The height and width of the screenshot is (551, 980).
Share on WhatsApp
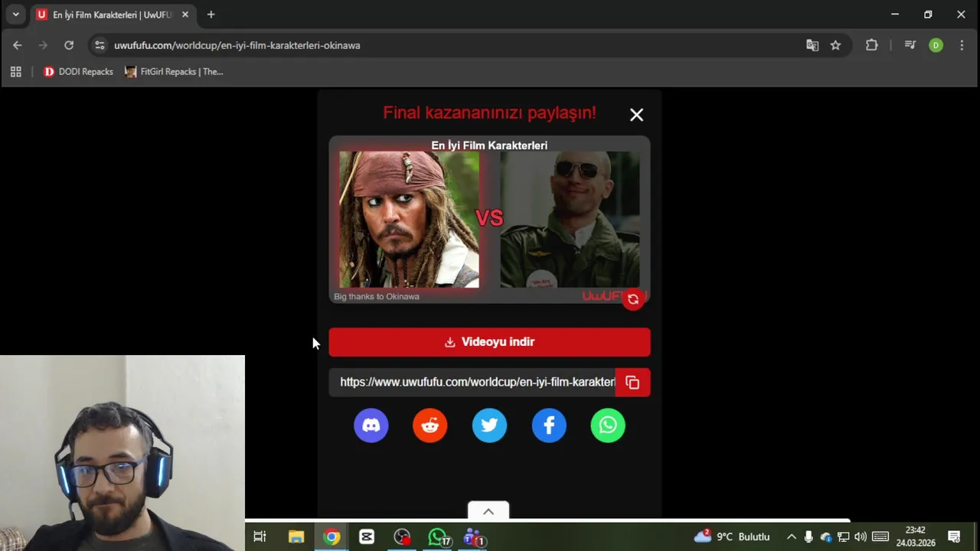(608, 425)
